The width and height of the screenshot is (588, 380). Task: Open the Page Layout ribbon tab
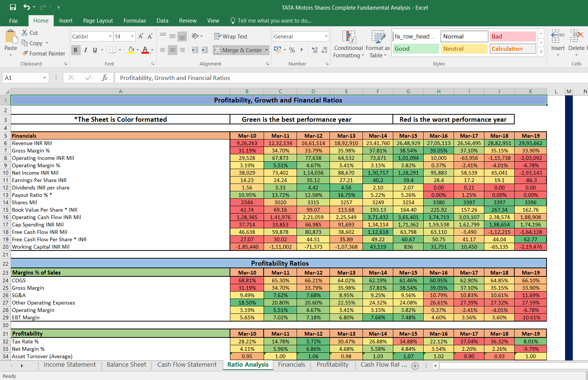pyautogui.click(x=98, y=21)
